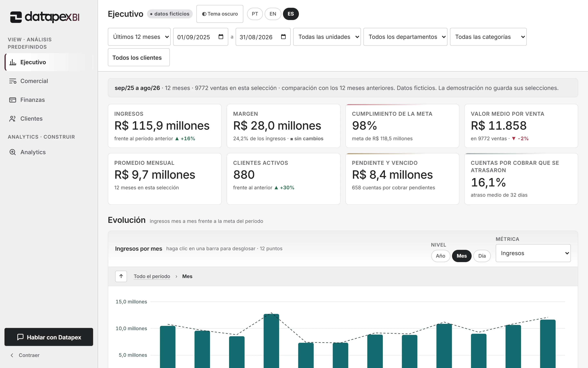The width and height of the screenshot is (588, 368).
Task: Switch language to EN
Action: point(273,14)
